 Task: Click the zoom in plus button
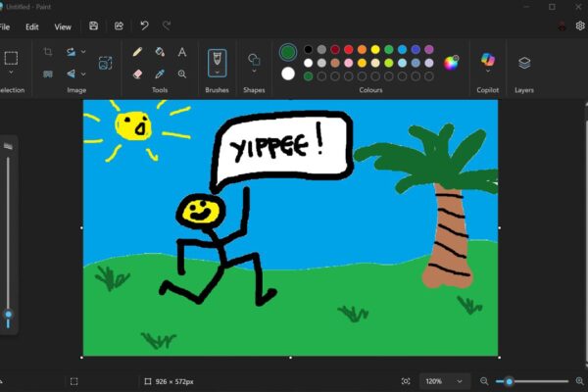(578, 381)
